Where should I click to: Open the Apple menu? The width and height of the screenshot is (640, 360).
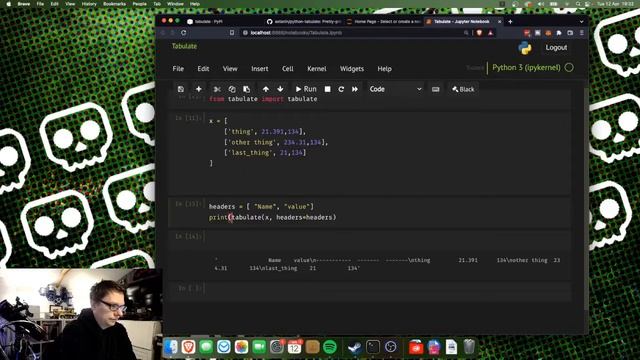8,4
